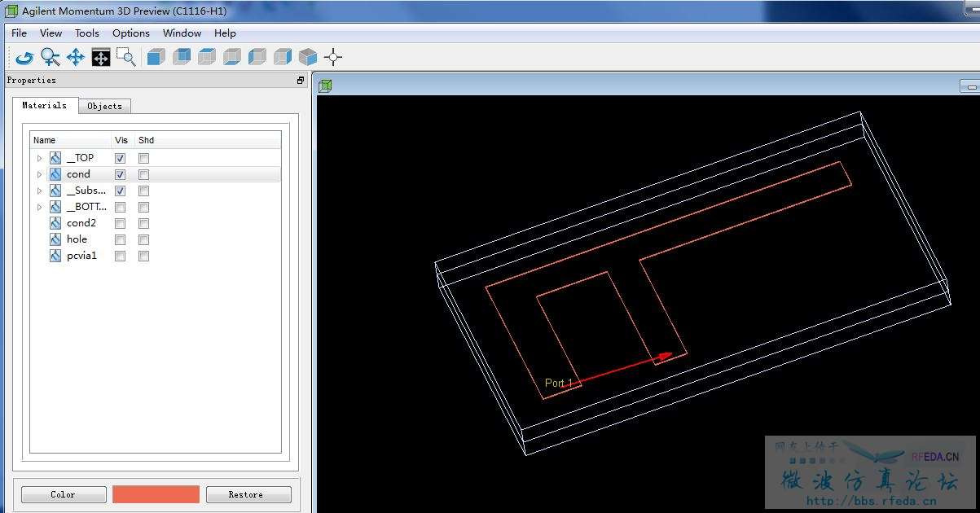Select the Rotate view tool
Screen dimensions: 980x513
pos(25,57)
